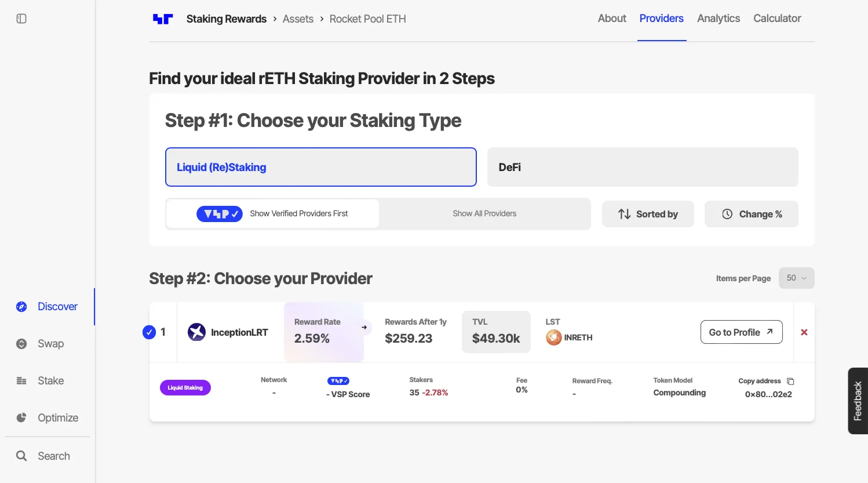This screenshot has height=483, width=868.
Task: Open InceptionLRT via Go to Profile
Action: (742, 332)
